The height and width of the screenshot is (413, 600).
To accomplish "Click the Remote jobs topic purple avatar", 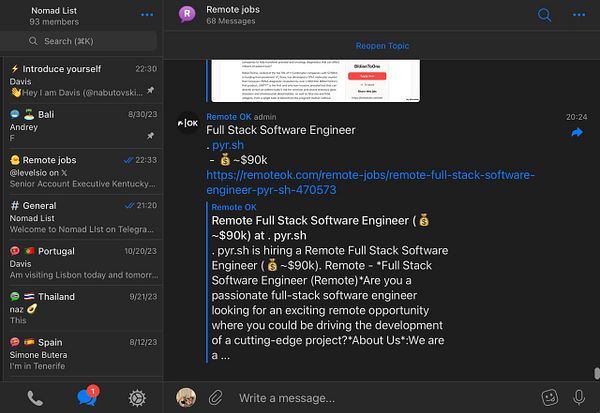I will click(x=187, y=14).
